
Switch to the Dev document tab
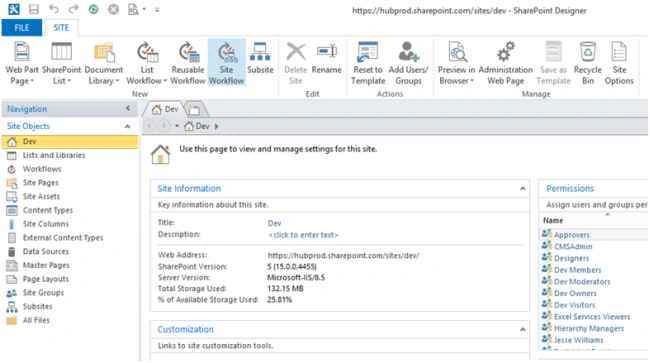point(165,109)
